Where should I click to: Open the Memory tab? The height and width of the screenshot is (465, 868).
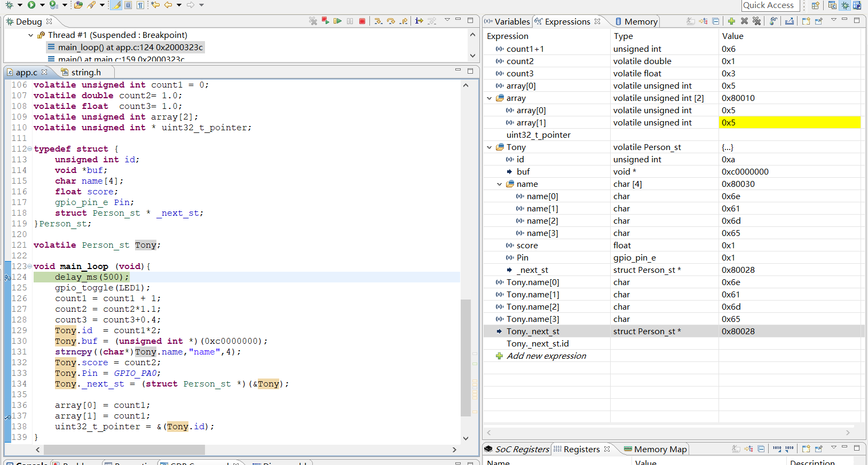click(636, 21)
